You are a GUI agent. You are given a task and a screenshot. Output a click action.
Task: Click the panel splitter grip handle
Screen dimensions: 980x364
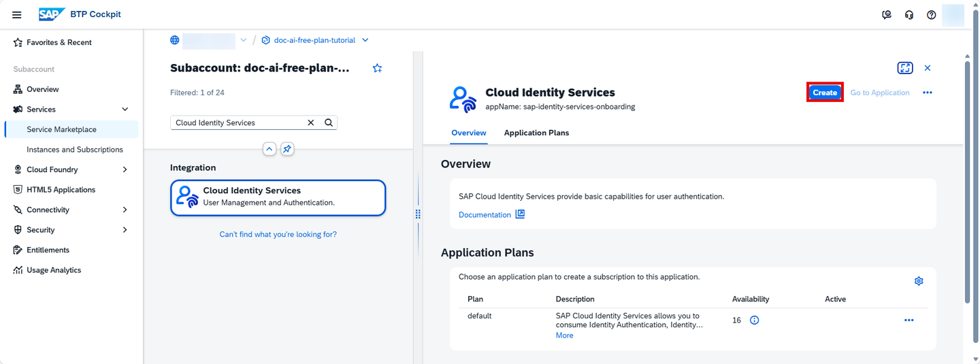pos(418,214)
